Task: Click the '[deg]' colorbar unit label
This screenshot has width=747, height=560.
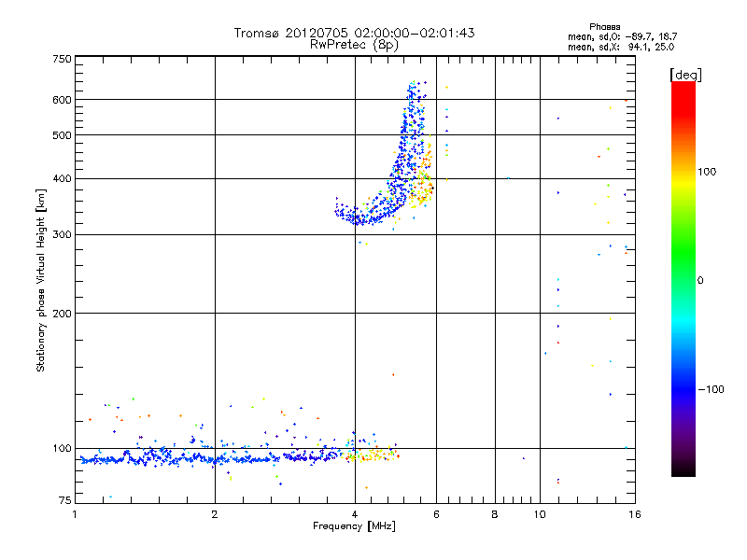Action: click(x=685, y=75)
